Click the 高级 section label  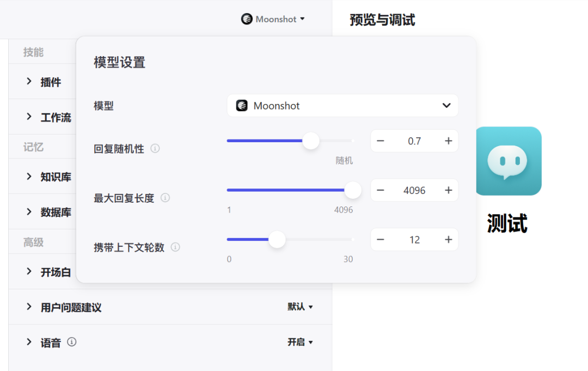coord(33,242)
